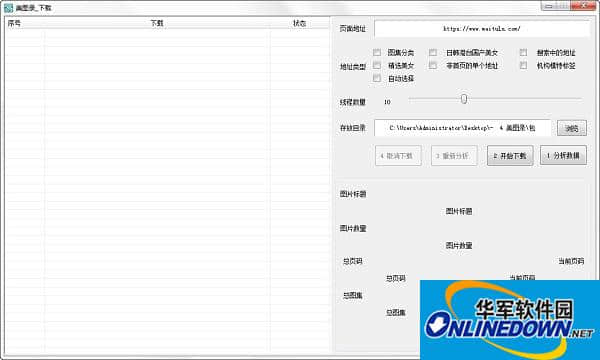Viewport: 600px width, 360px height.
Task: Check the 自动选择 checkbox
Action: [x=377, y=78]
